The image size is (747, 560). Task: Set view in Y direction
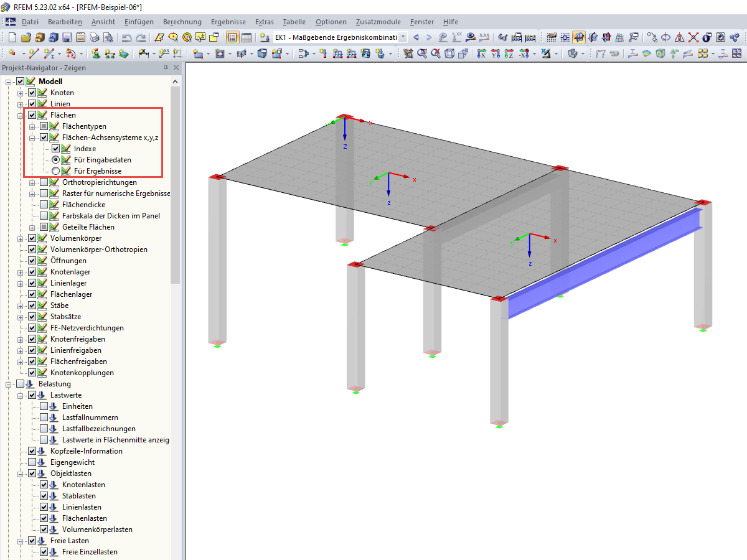pos(496,54)
